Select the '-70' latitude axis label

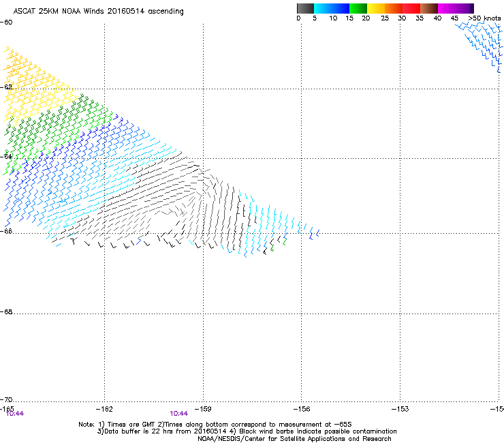6,400
